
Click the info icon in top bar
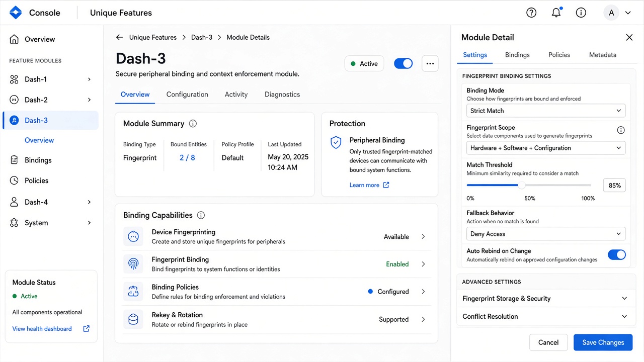click(581, 13)
